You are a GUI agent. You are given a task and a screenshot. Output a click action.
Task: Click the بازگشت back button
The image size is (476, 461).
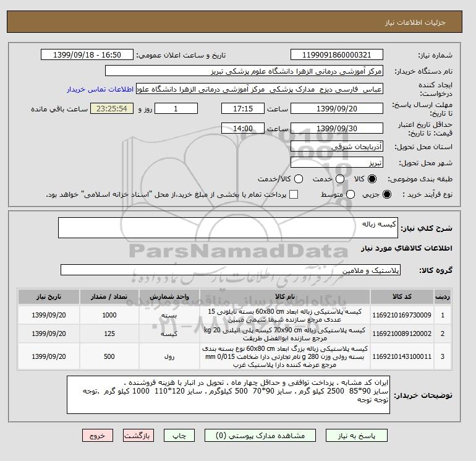tap(138, 436)
